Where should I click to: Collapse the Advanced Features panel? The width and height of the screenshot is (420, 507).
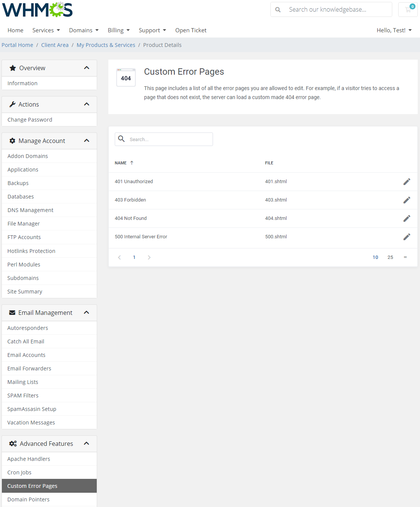(x=87, y=444)
